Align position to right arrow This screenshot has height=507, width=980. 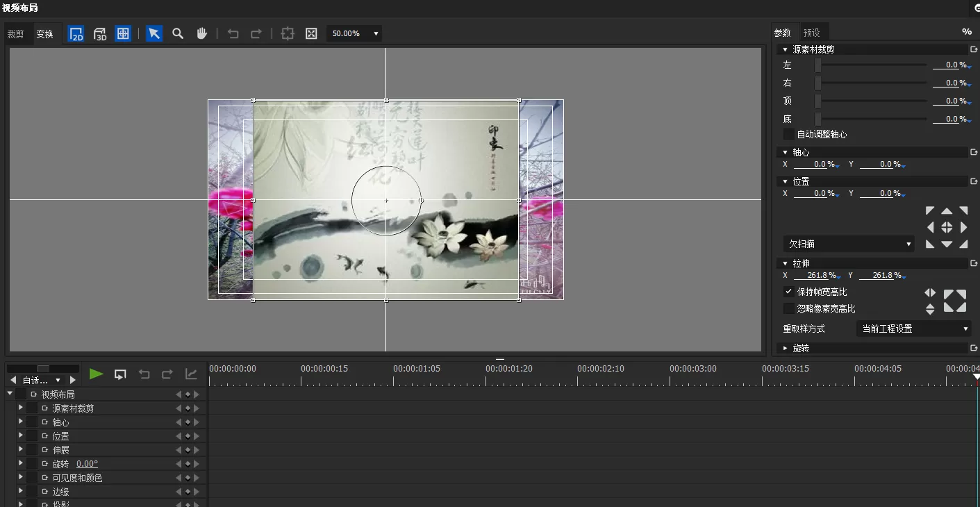(x=963, y=227)
